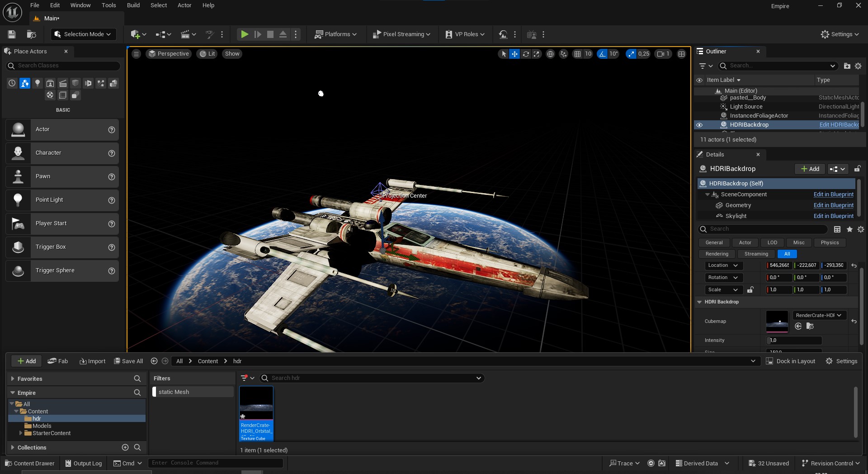The width and height of the screenshot is (868, 474).
Task: Open the Pixel Streaming dropdown
Action: [x=401, y=34]
